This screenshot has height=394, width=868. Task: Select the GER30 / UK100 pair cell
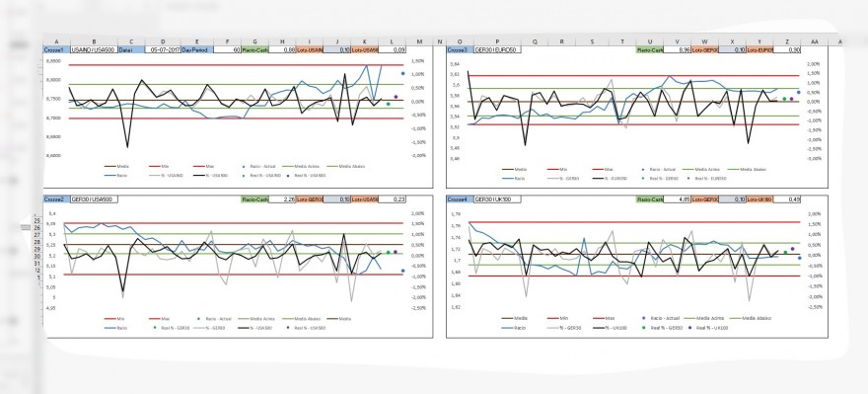(497, 199)
